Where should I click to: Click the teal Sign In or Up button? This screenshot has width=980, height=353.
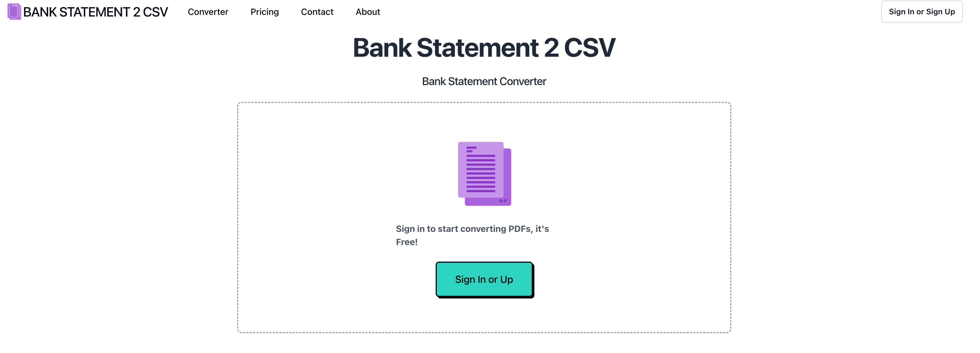click(484, 279)
